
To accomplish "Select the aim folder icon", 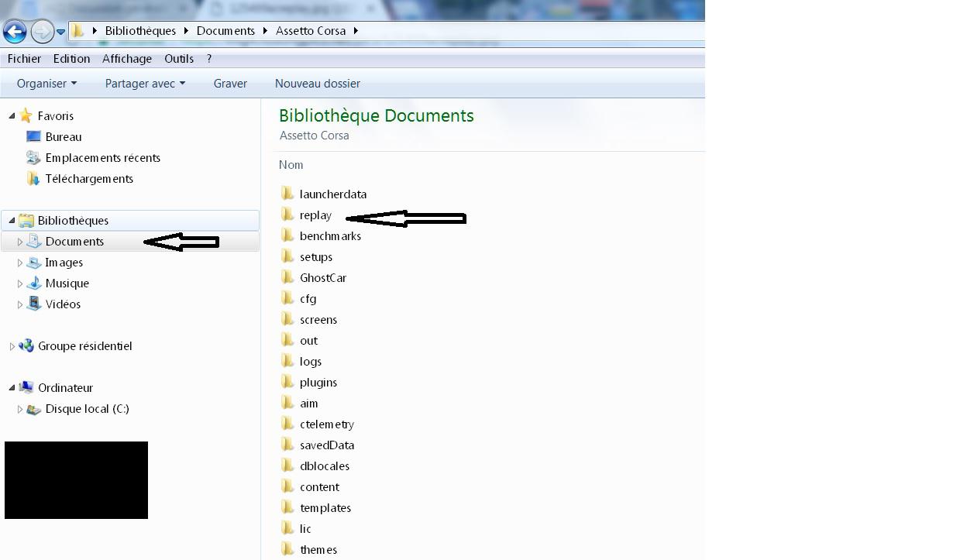I will [x=287, y=403].
